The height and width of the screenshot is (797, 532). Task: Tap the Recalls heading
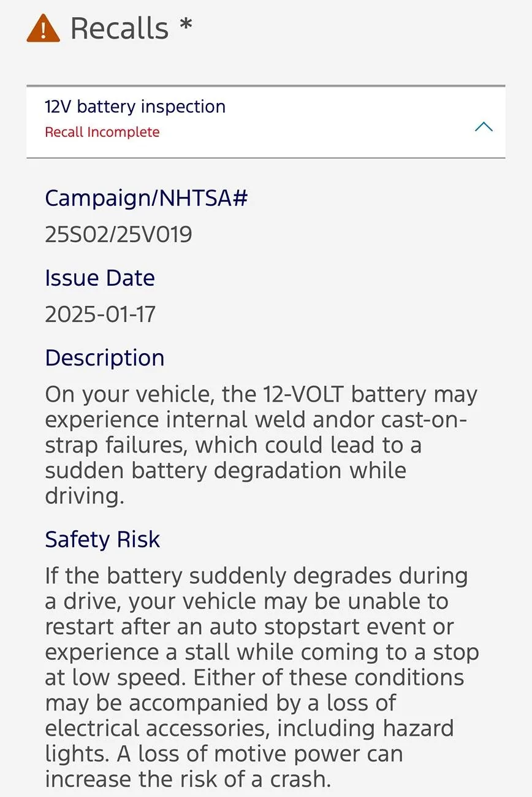[120, 29]
